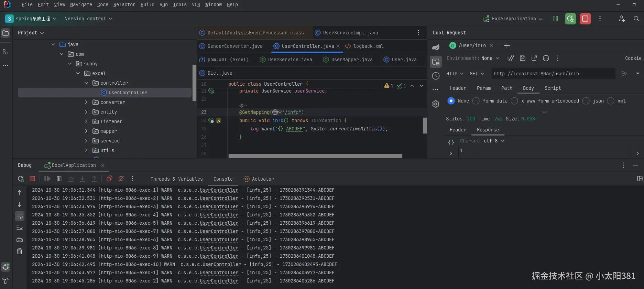This screenshot has width=644, height=289.
Task: Click the Cookie button in Cool Request
Action: [633, 58]
